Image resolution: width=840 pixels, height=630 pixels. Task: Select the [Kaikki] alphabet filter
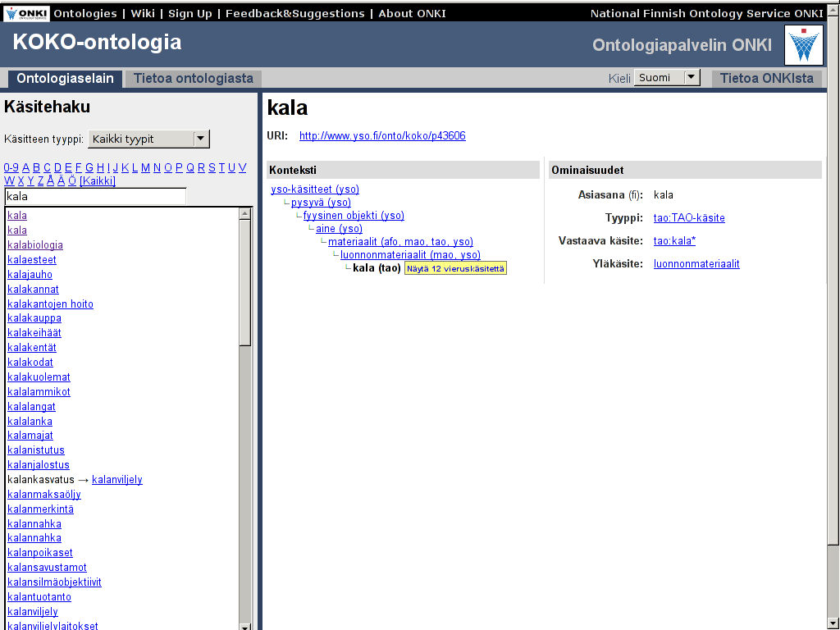point(98,181)
